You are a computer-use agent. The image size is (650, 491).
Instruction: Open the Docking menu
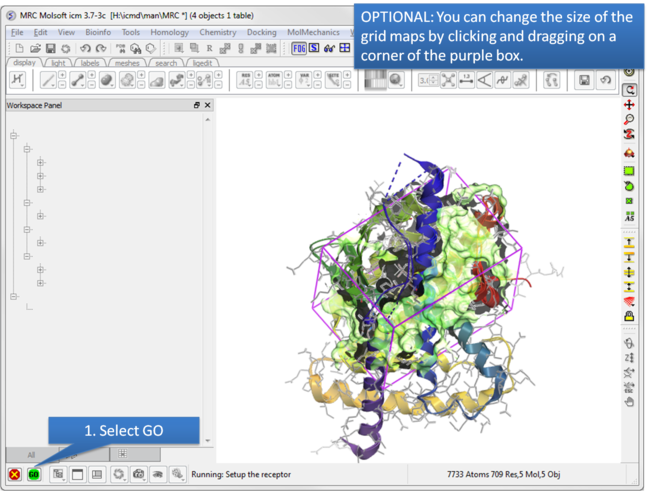[261, 32]
